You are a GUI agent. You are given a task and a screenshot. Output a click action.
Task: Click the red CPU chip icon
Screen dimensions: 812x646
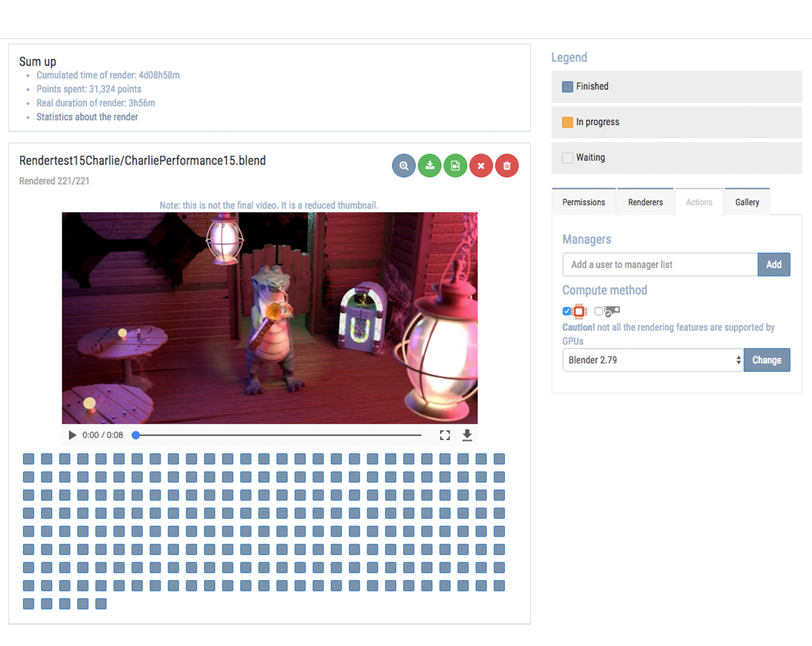[579, 311]
